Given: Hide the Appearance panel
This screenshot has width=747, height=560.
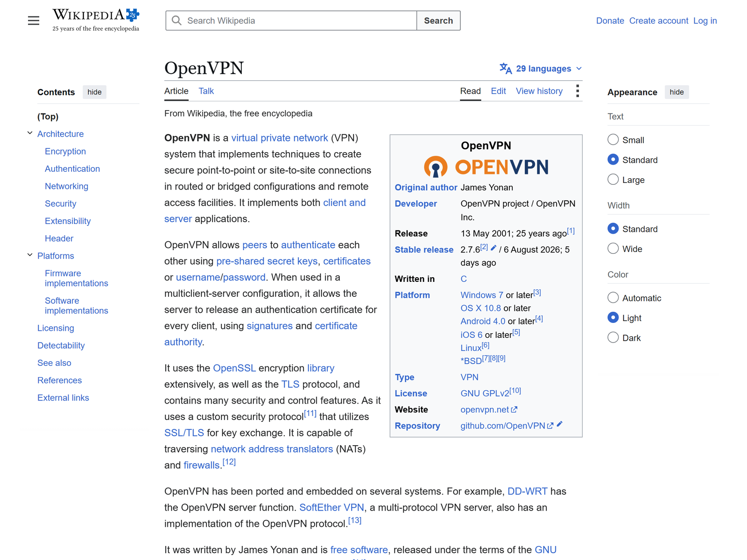Looking at the screenshot, I should pos(677,92).
